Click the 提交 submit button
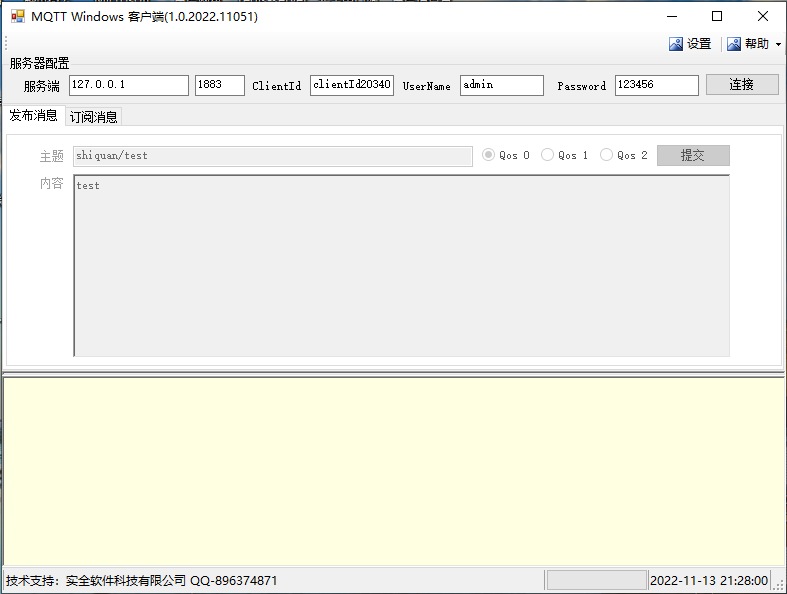The height and width of the screenshot is (594, 787). 692,155
